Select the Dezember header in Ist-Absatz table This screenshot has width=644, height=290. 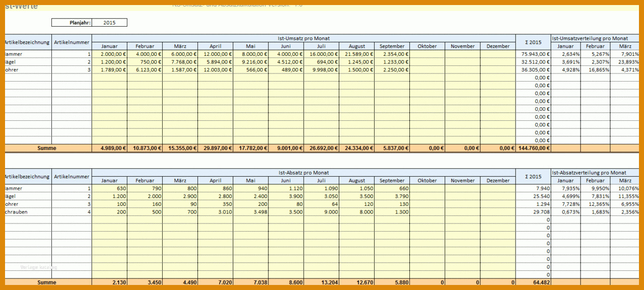(497, 180)
